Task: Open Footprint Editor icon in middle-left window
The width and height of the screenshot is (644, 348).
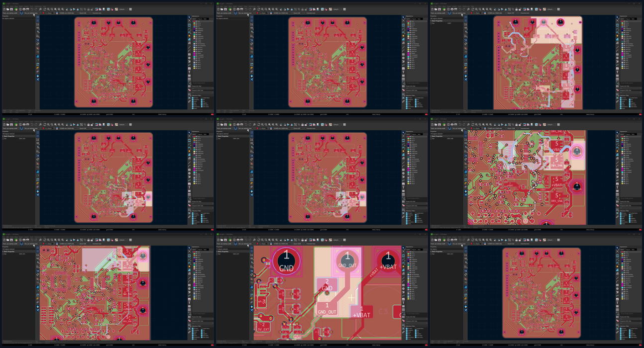Action: click(97, 124)
